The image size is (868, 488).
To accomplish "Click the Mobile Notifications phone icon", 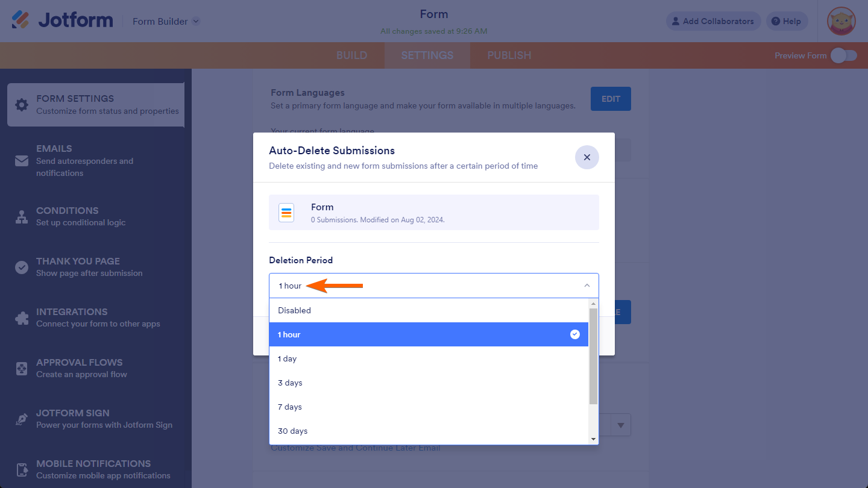I will [x=22, y=470].
